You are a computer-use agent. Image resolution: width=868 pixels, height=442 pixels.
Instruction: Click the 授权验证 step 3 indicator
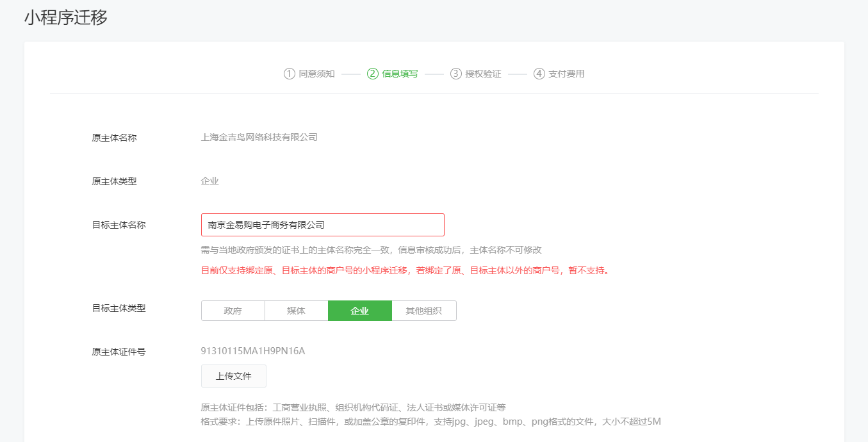[x=476, y=74]
